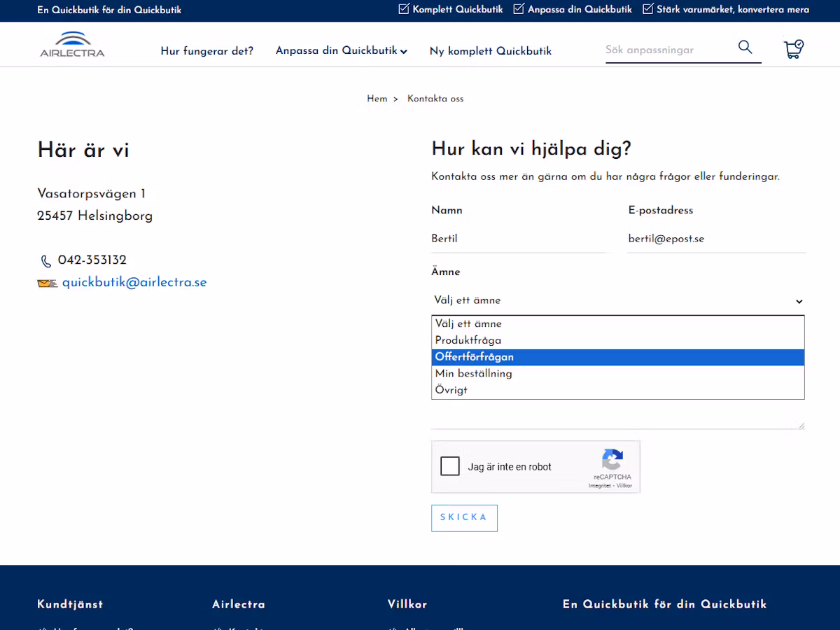This screenshot has width=840, height=630.
Task: Click the Hem breadcrumb link
Action: coord(377,99)
